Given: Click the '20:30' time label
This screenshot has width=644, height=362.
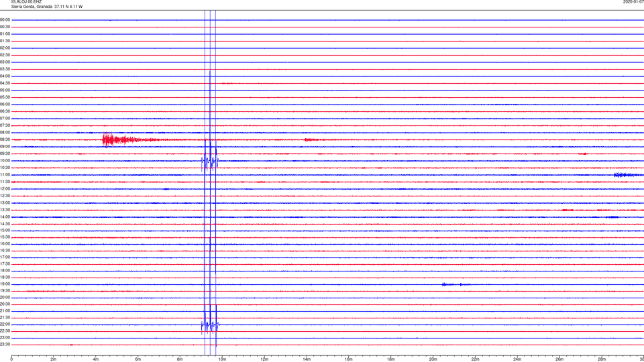Looking at the screenshot, I should point(5,304).
